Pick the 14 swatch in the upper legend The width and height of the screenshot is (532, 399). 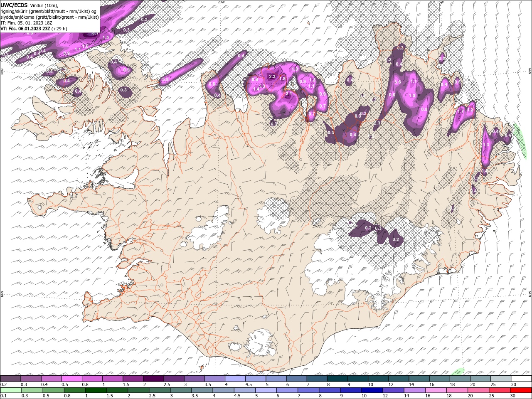pos(419,379)
